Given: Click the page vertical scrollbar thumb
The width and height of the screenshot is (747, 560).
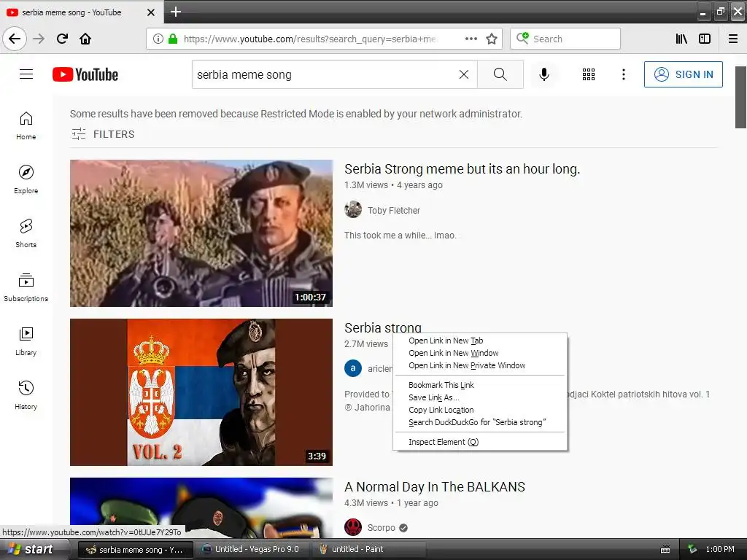Looking at the screenshot, I should [x=740, y=97].
